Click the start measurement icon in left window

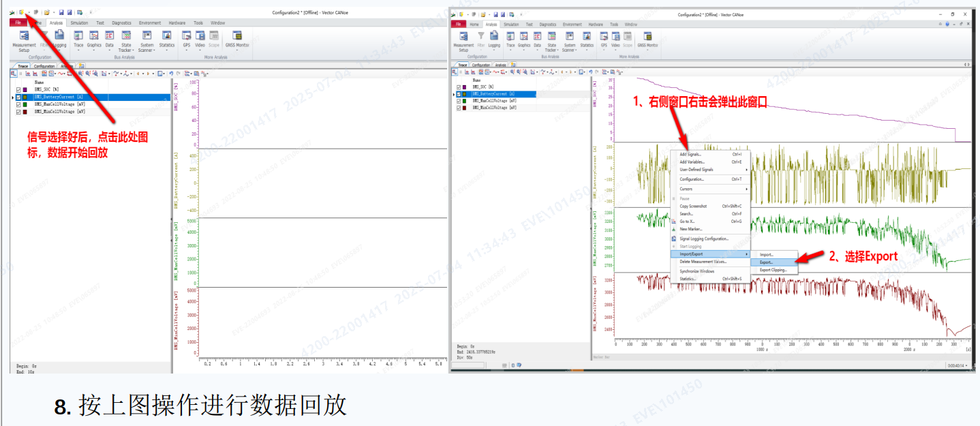pos(21,12)
